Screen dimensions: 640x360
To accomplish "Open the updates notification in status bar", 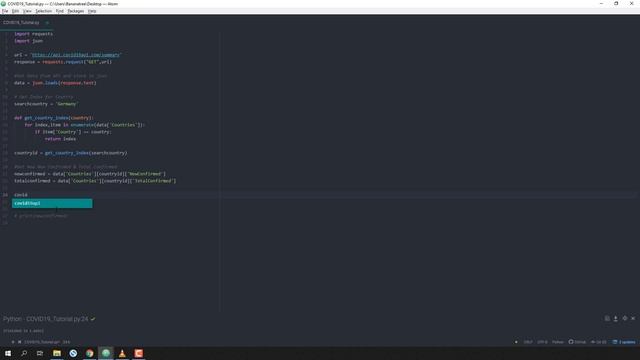I will click(624, 342).
